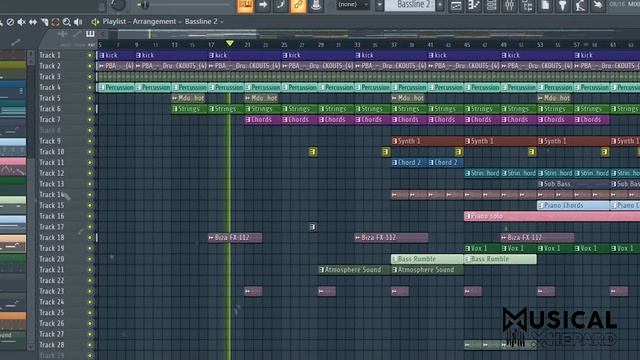Open Piano Chords clip menu icon
This screenshot has width=640, height=360.
[x=541, y=206]
